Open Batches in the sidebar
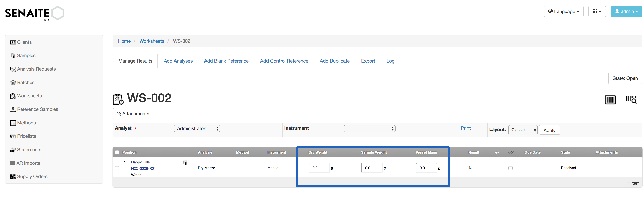Image resolution: width=644 pixels, height=200 pixels. tap(25, 82)
